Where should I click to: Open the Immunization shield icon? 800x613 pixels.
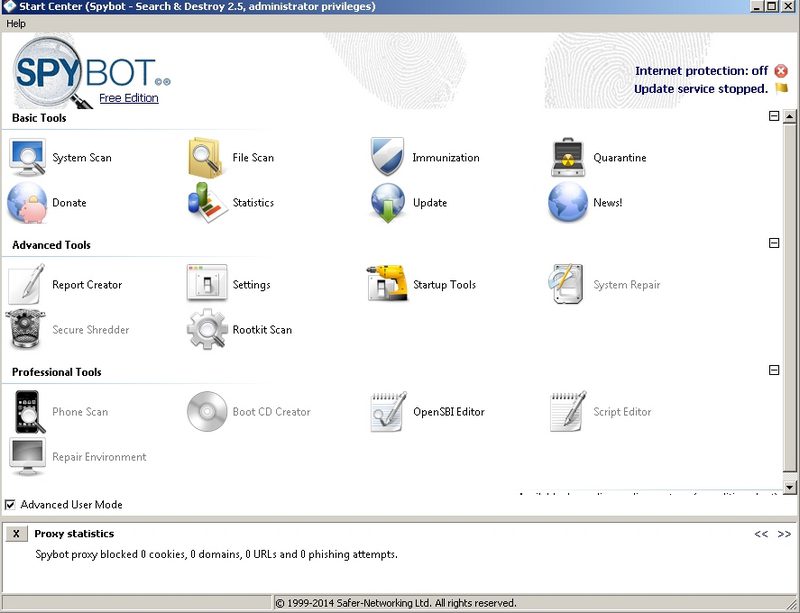click(x=387, y=156)
